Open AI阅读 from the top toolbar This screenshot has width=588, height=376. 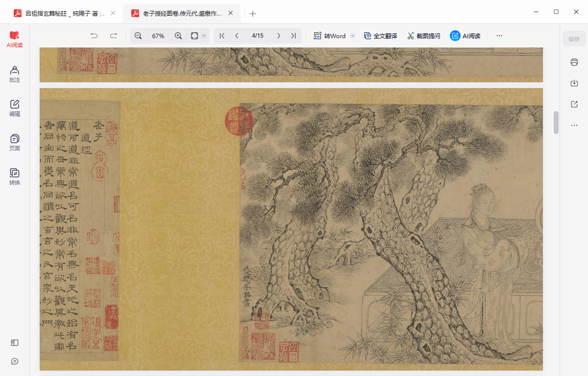click(465, 36)
